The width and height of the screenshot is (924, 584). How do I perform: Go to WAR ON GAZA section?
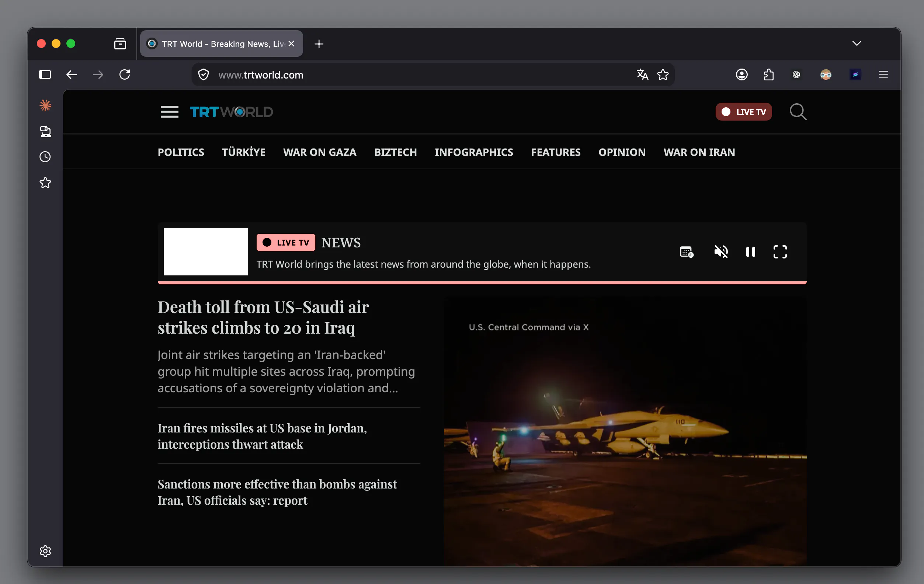[320, 152]
